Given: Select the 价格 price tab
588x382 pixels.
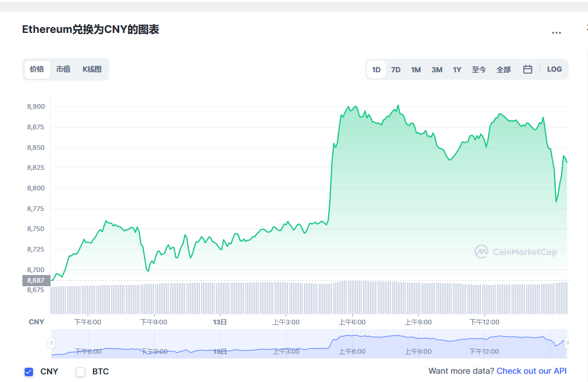Looking at the screenshot, I should pyautogui.click(x=37, y=69).
